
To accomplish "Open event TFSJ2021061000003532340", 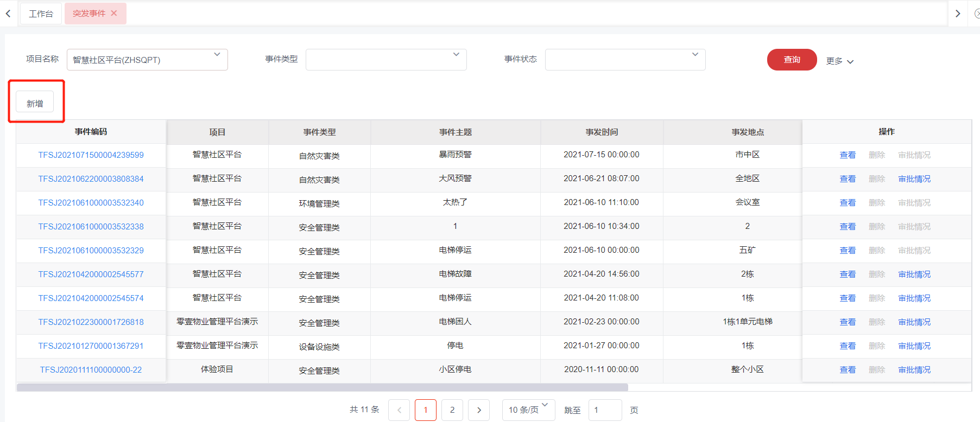I will [x=91, y=203].
